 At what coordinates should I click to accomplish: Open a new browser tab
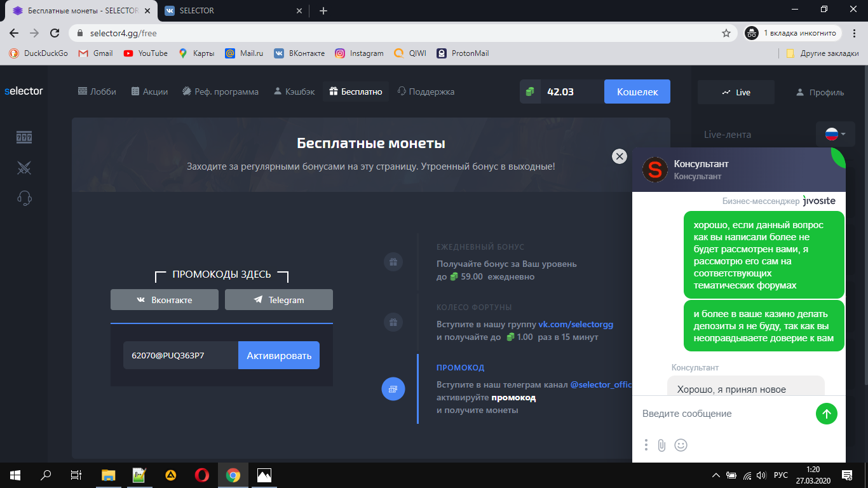point(323,11)
